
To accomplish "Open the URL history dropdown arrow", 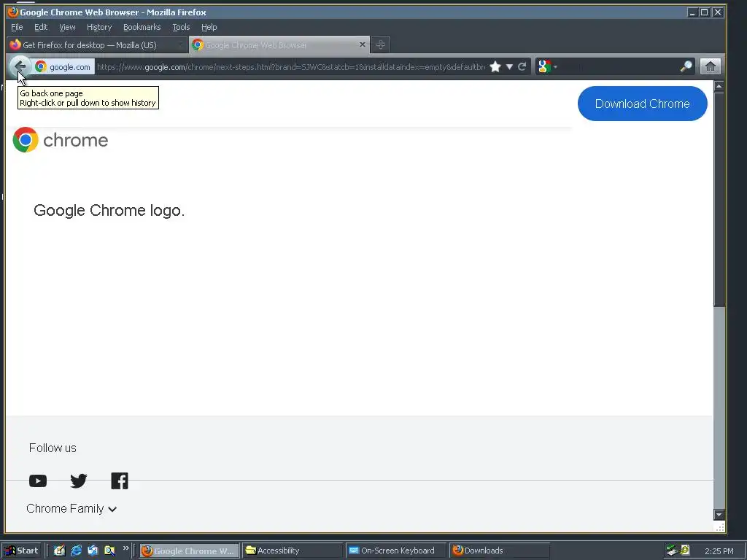I will tap(509, 66).
